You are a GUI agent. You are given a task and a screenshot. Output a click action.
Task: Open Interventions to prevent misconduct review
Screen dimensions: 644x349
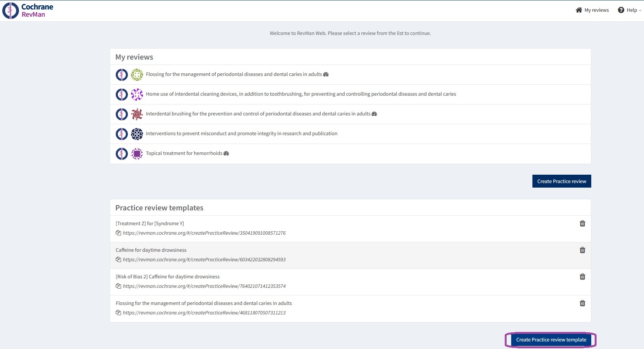click(241, 134)
